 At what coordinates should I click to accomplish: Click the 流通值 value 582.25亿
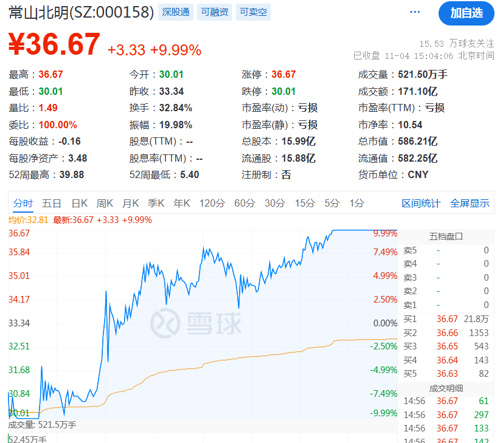click(x=418, y=158)
